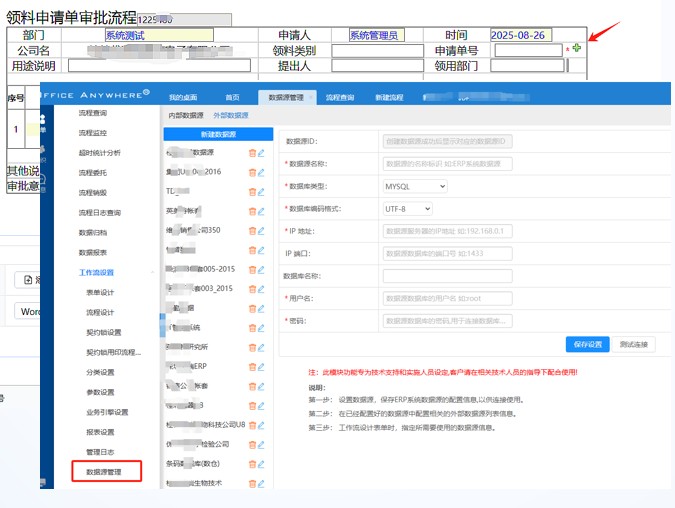Select 表单设计 in the left sidebar

pyautogui.click(x=100, y=292)
